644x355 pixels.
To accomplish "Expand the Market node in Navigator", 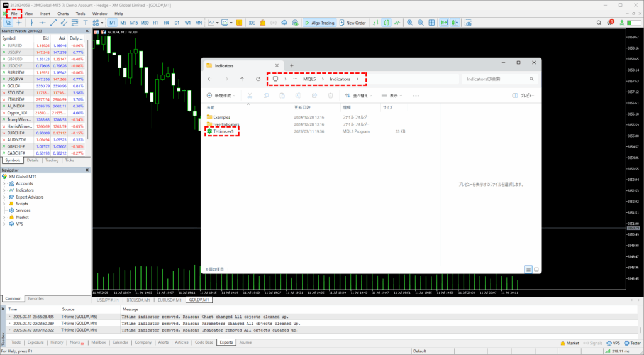I will [x=4, y=217].
